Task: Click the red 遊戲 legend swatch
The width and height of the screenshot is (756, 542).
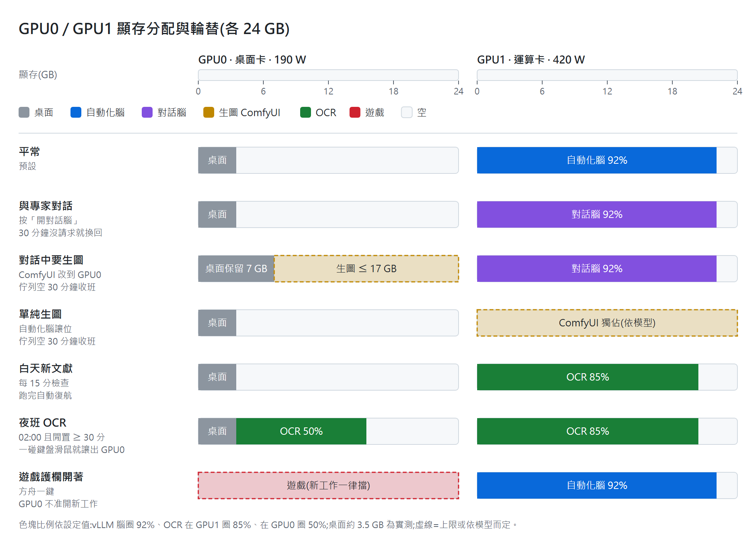Action: tap(355, 112)
